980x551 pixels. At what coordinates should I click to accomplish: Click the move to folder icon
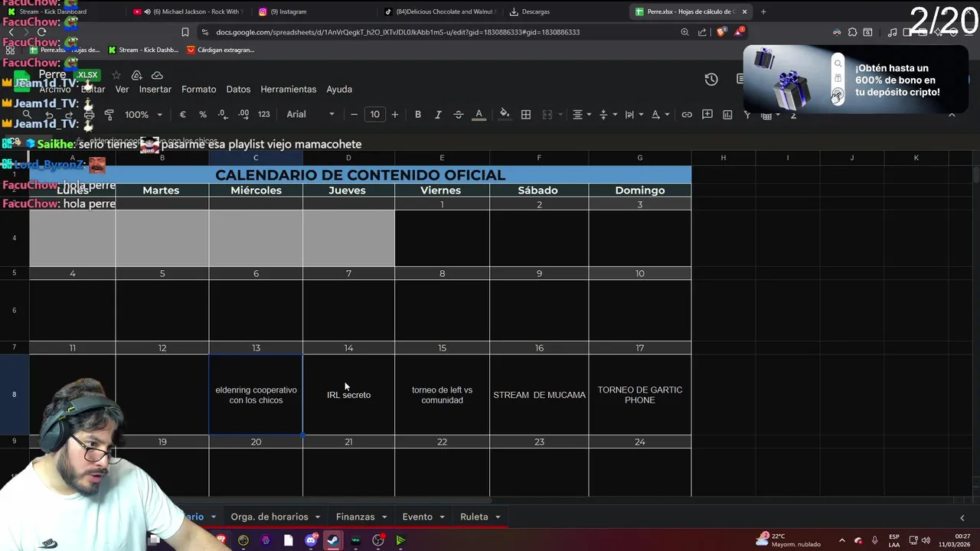[137, 75]
